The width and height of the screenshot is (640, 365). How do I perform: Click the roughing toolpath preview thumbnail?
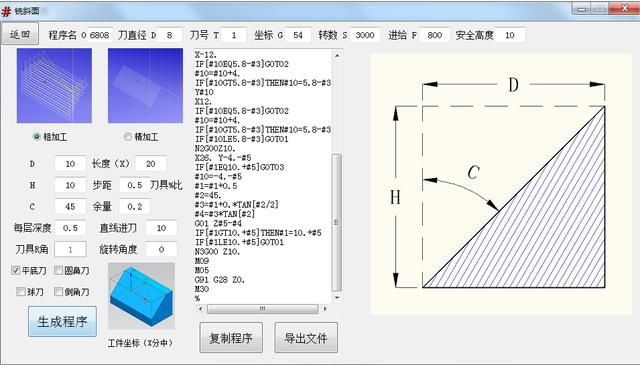[x=54, y=85]
